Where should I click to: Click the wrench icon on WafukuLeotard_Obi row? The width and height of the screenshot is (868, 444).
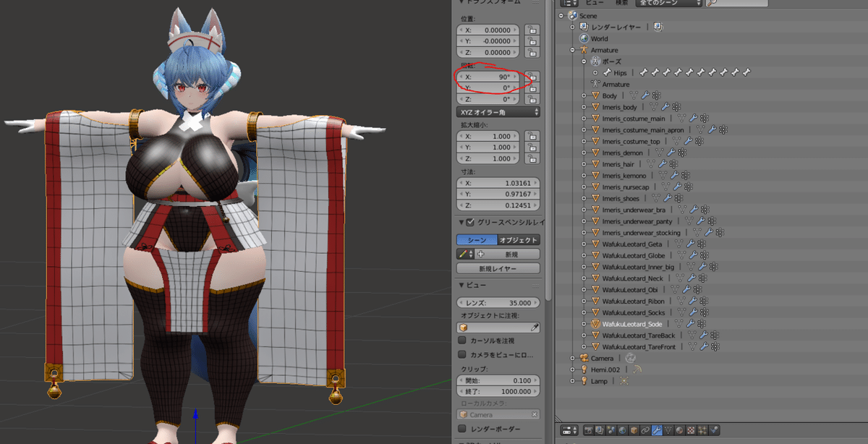point(686,289)
